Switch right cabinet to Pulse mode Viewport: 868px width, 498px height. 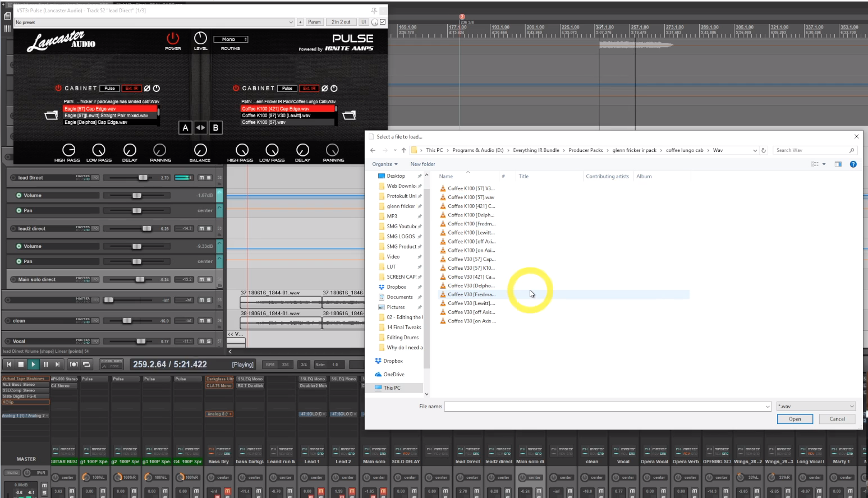click(x=287, y=89)
